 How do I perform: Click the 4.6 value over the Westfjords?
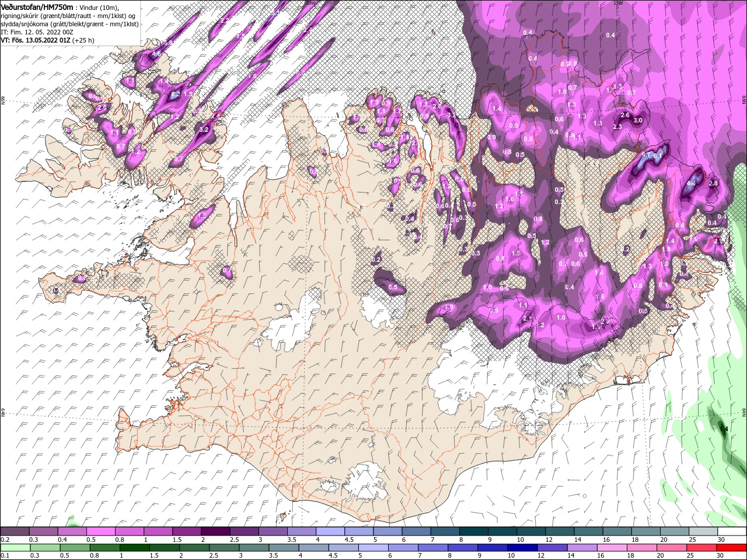coord(156,54)
